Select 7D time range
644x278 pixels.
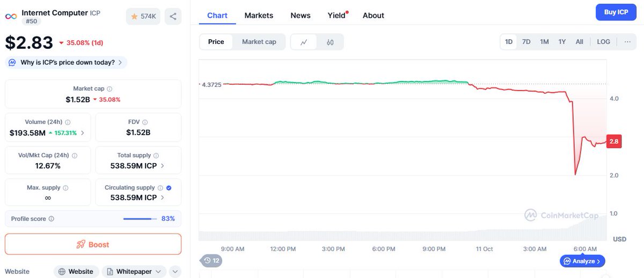(x=526, y=41)
